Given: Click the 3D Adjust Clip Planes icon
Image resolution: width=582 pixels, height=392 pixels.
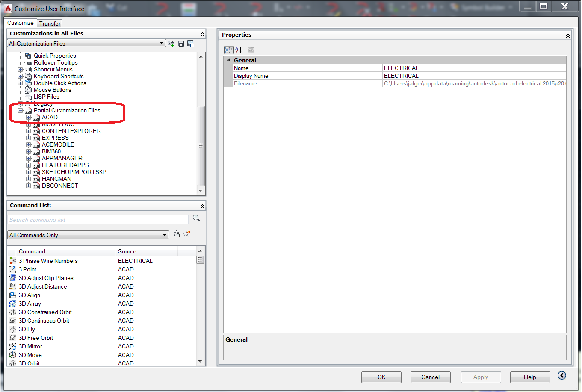Looking at the screenshot, I should click(x=13, y=278).
